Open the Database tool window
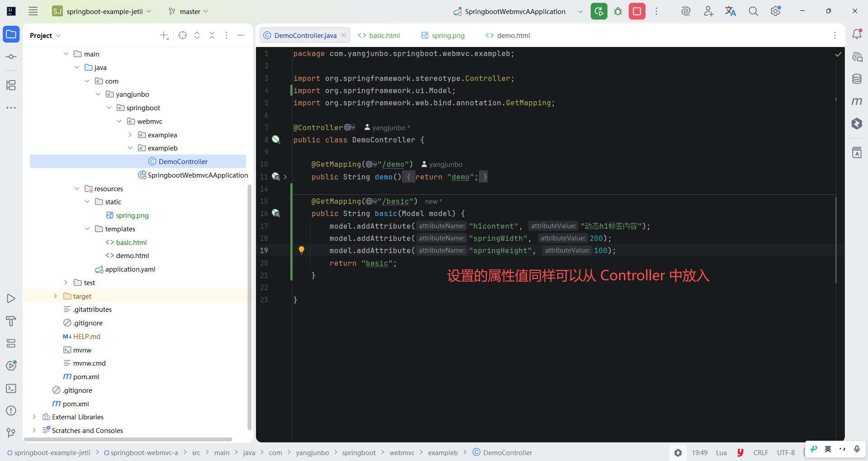868x461 pixels. coord(857,79)
